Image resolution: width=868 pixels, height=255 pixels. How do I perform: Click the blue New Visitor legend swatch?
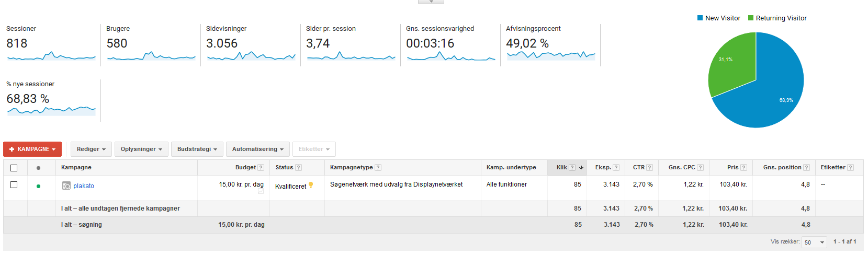coord(700,18)
